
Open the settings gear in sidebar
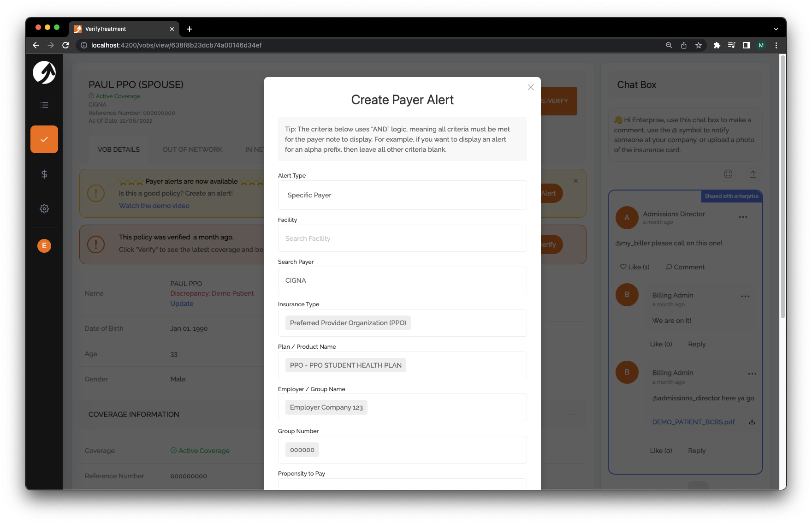(x=44, y=209)
